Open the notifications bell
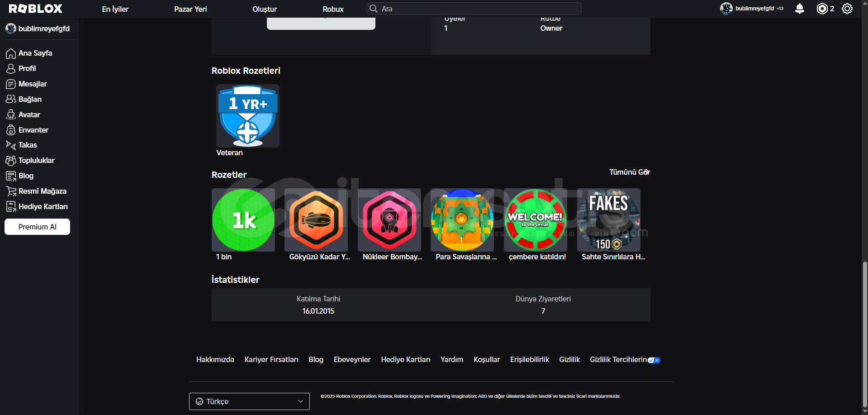This screenshot has width=868, height=415. click(x=800, y=9)
